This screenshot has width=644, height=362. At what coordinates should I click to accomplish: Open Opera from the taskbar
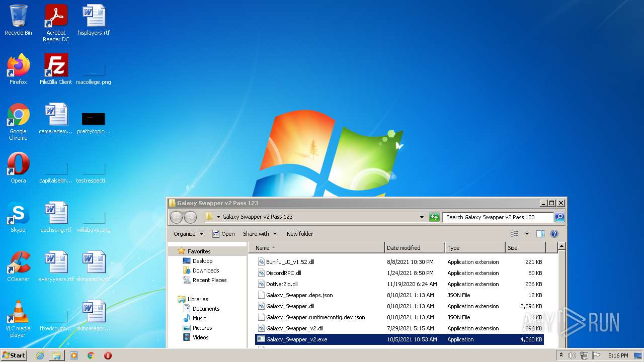point(108,355)
